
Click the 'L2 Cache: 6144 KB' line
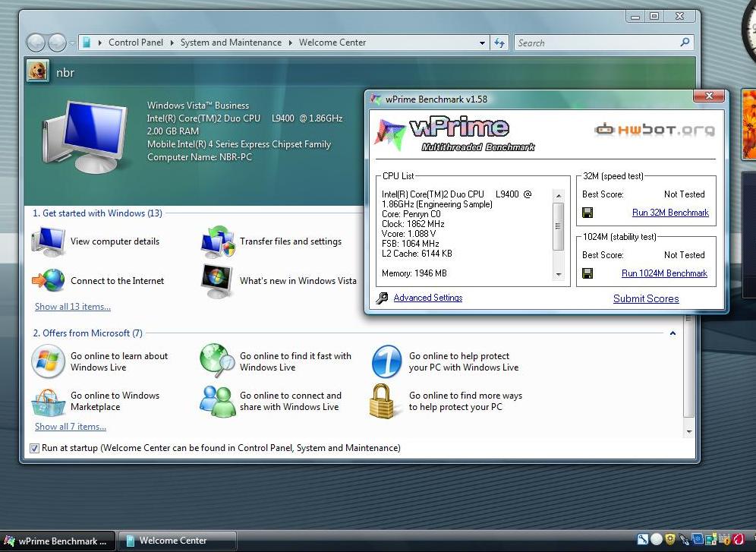(417, 253)
